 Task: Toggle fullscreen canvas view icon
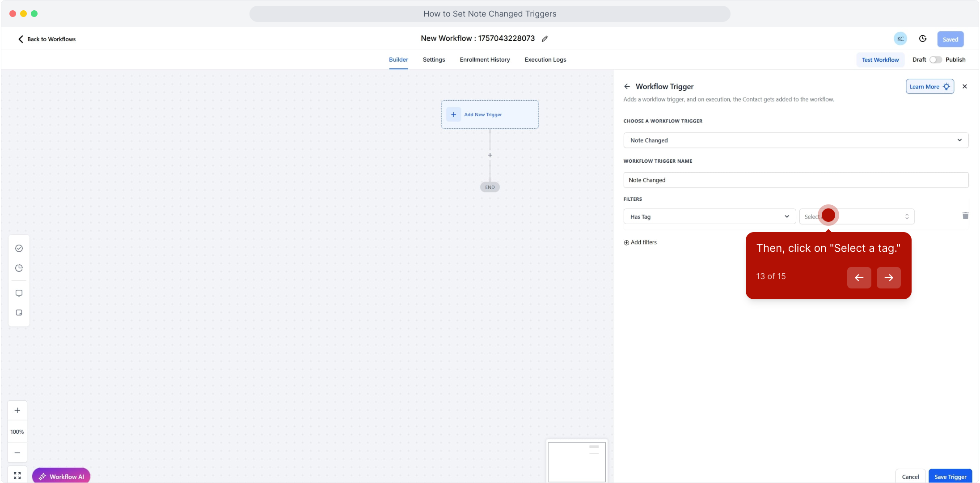pos(17,475)
